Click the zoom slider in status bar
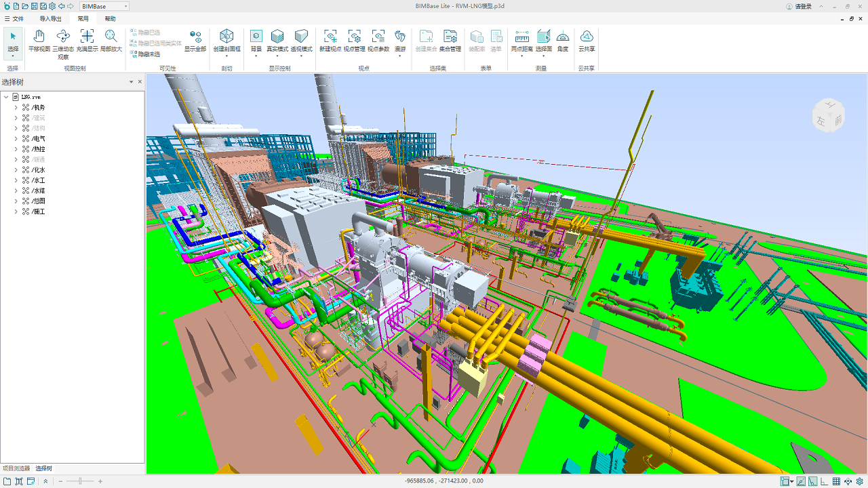 [81, 481]
